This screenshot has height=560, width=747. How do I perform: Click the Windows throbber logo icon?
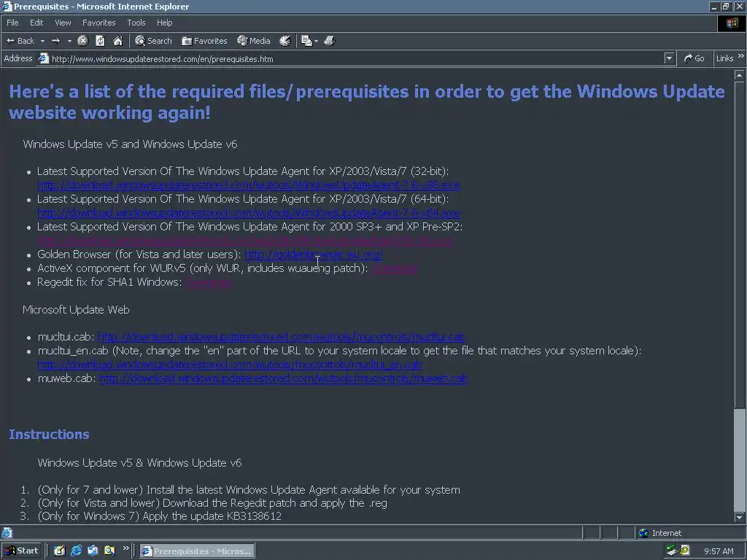(732, 23)
